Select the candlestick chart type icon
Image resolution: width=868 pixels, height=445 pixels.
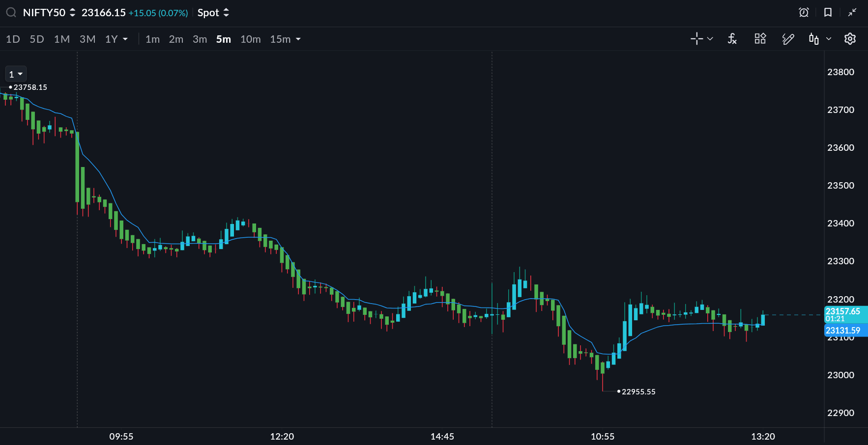pyautogui.click(x=814, y=39)
